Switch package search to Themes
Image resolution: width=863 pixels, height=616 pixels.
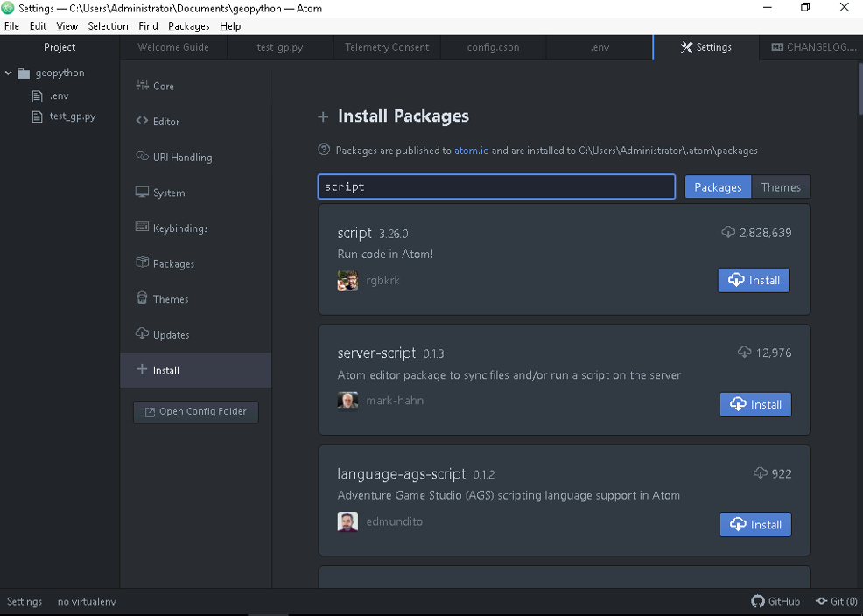coord(780,186)
